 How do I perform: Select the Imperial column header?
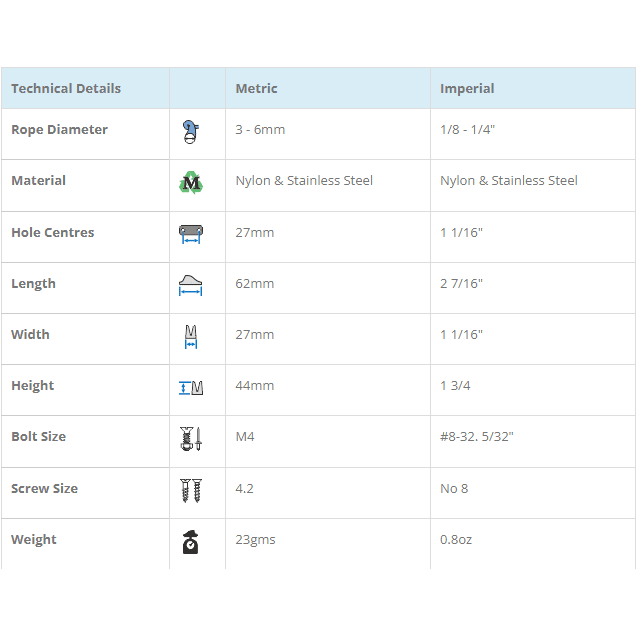tap(467, 88)
